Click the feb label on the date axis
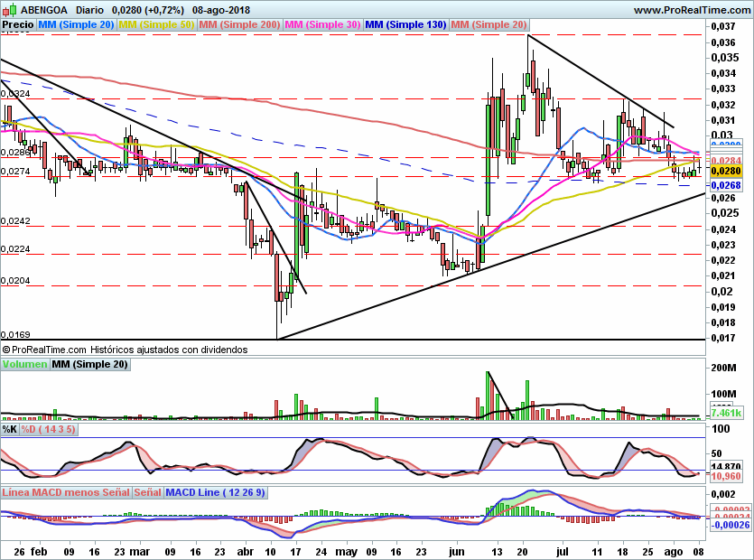This screenshot has height=560, width=754. click(x=39, y=552)
